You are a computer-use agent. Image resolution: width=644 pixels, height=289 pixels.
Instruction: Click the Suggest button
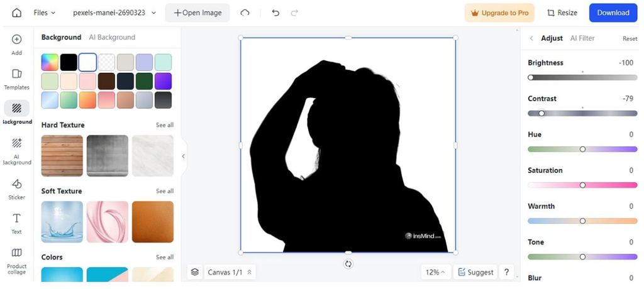coord(475,272)
